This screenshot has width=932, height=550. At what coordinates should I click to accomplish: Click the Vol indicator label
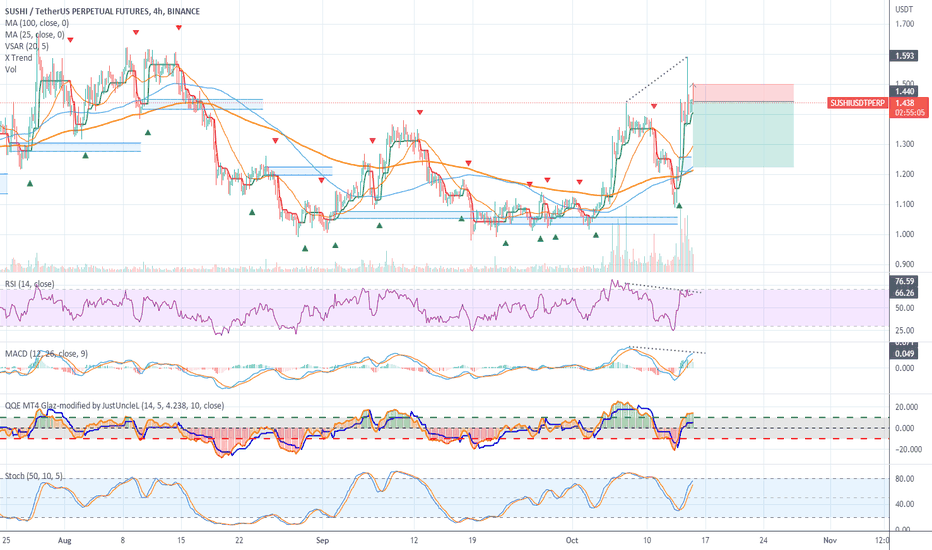point(11,70)
